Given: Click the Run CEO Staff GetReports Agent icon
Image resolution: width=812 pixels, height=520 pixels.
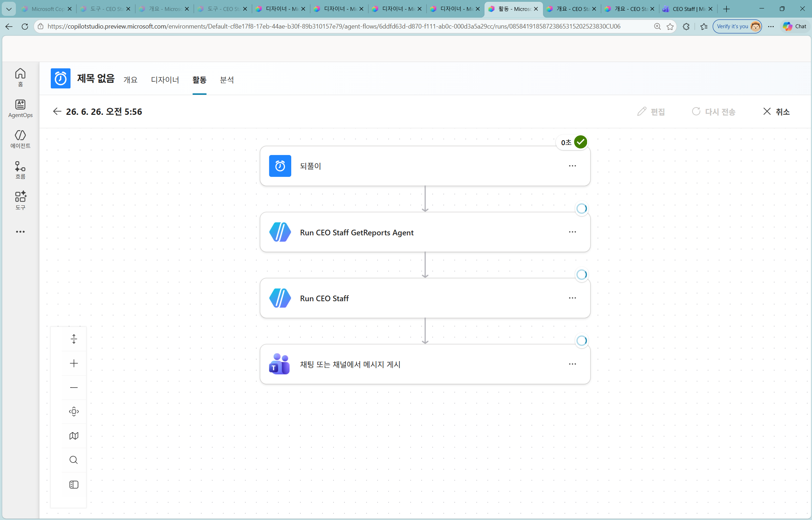Looking at the screenshot, I should click(280, 232).
